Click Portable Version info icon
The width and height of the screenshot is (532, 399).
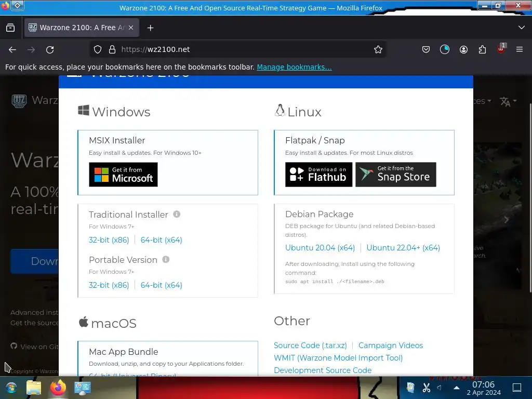(166, 260)
